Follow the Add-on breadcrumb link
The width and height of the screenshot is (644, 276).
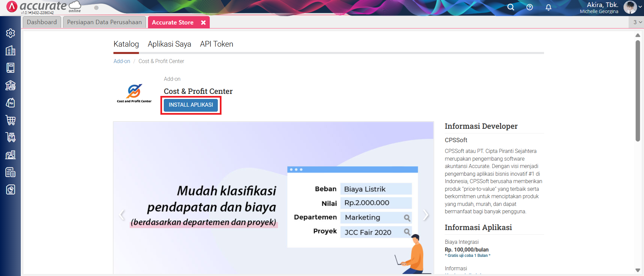pos(122,61)
